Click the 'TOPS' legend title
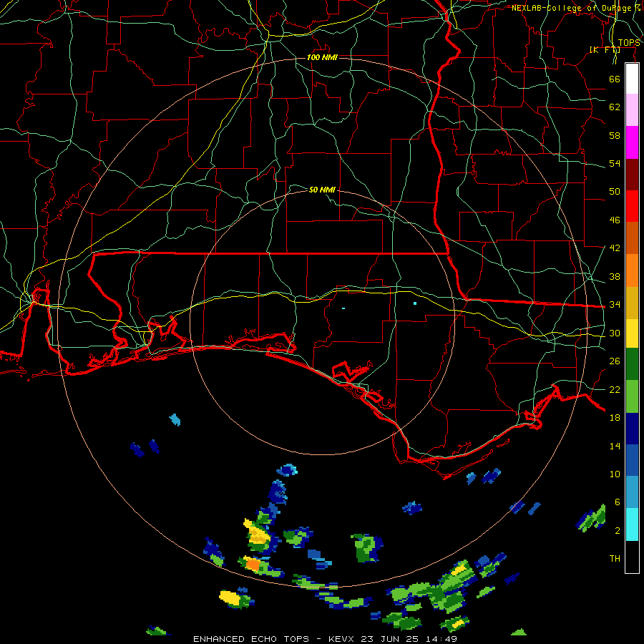This screenshot has height=644, width=644. point(629,43)
